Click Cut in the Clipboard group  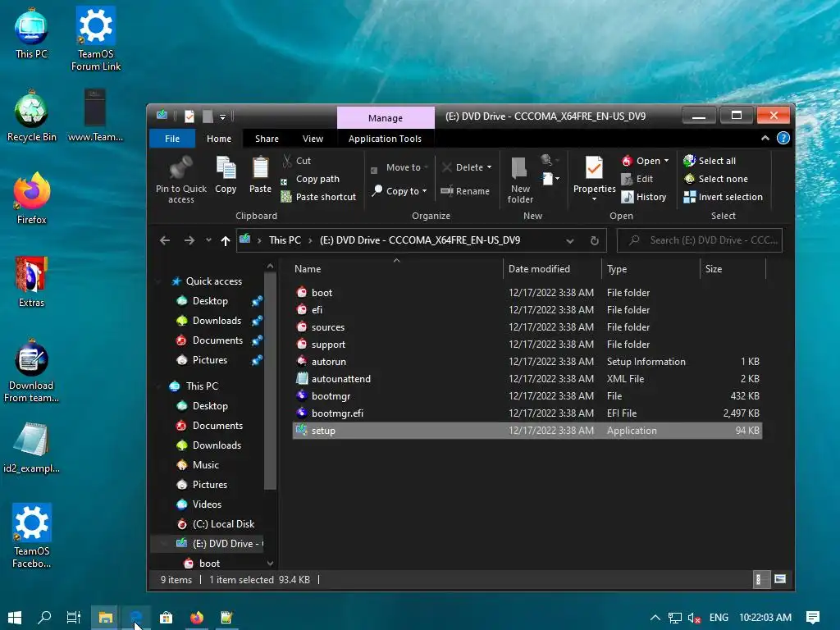click(296, 161)
